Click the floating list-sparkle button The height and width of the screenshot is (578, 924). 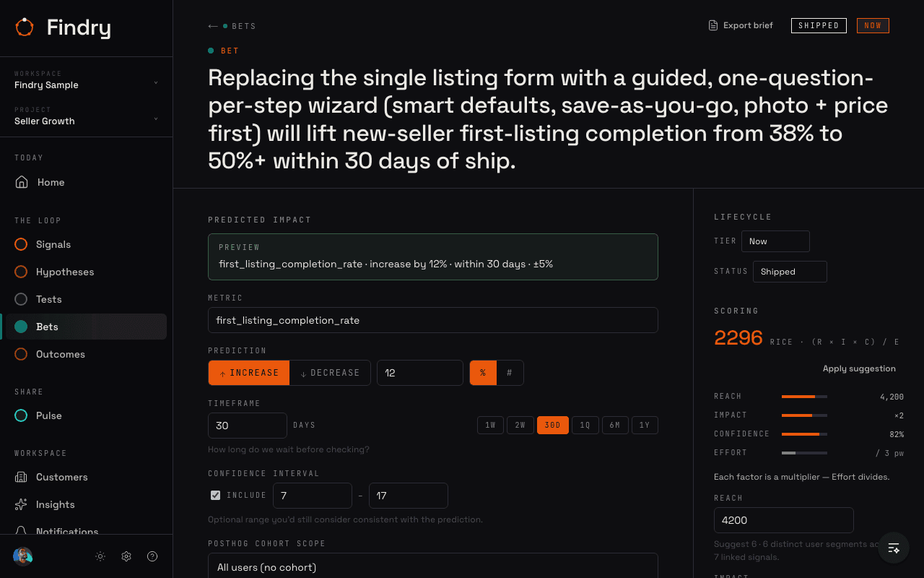(x=894, y=548)
